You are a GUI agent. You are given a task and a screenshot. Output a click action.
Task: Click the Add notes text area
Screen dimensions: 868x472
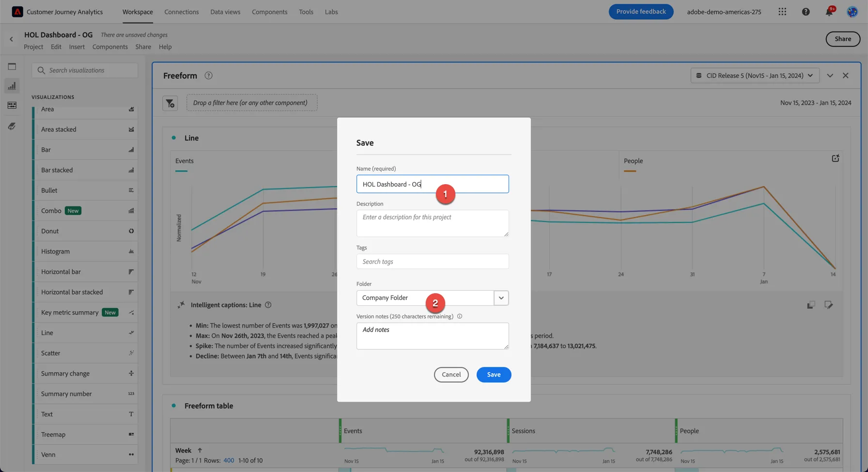[433, 336]
